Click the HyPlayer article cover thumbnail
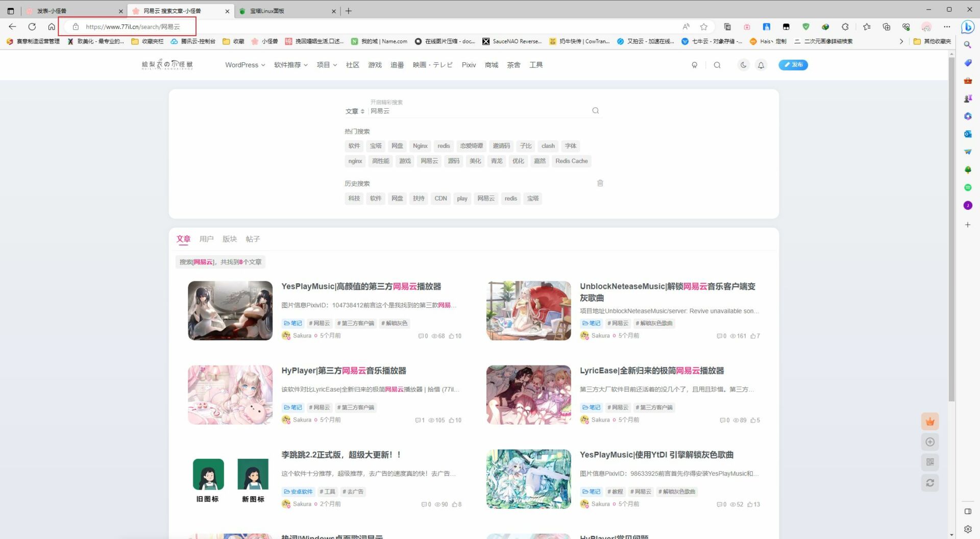 (x=230, y=394)
